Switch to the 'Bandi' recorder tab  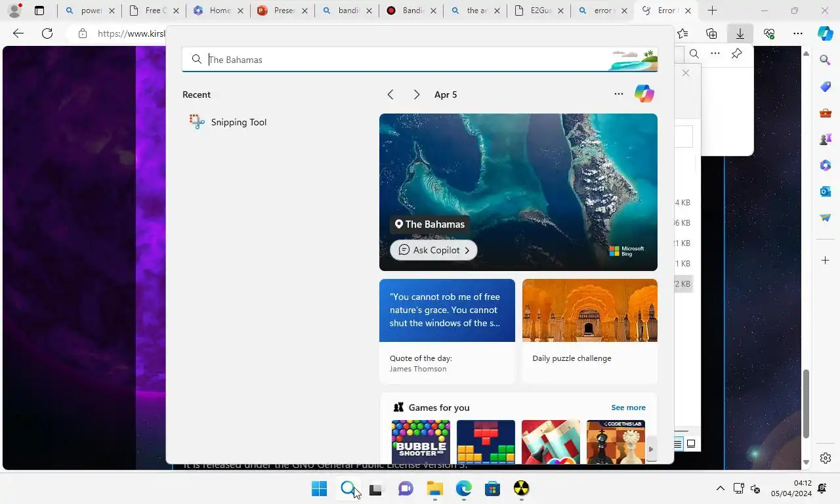pyautogui.click(x=411, y=10)
